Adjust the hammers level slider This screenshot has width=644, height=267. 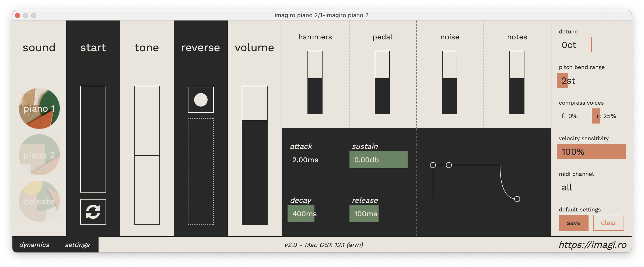[x=315, y=83]
